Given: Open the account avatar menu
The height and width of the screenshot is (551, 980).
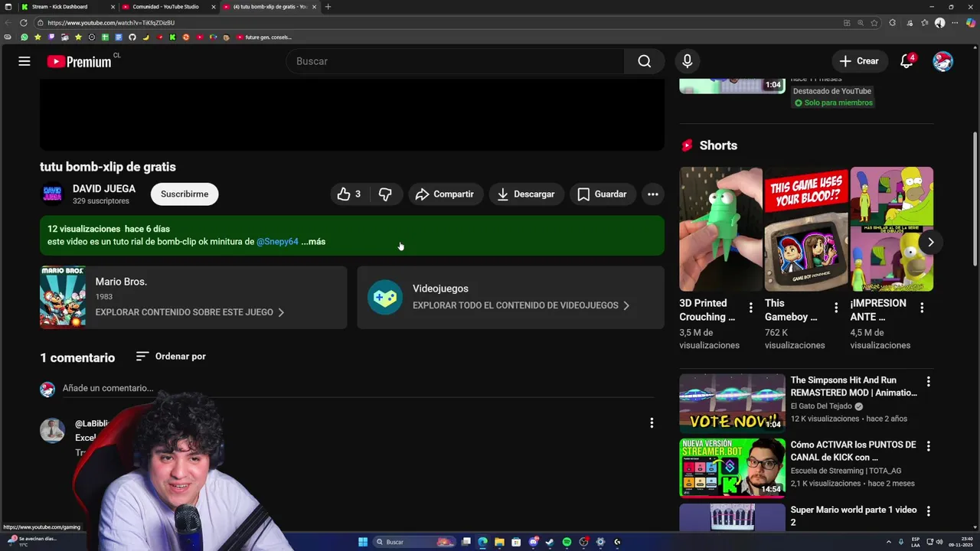Looking at the screenshot, I should click(x=943, y=61).
